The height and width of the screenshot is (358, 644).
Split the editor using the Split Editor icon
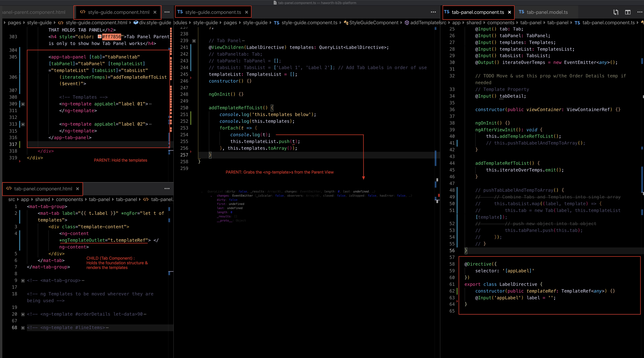(x=628, y=12)
